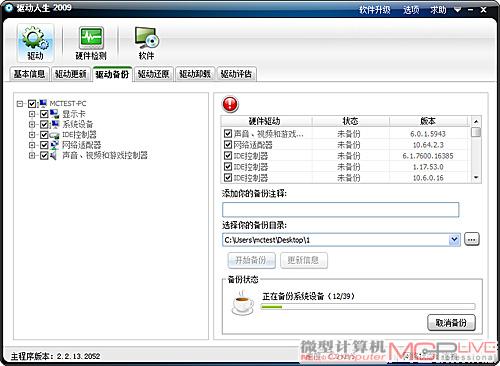500x366 pixels.
Task: Click the 网络适配器 network adapter tree icon
Action: click(x=55, y=145)
